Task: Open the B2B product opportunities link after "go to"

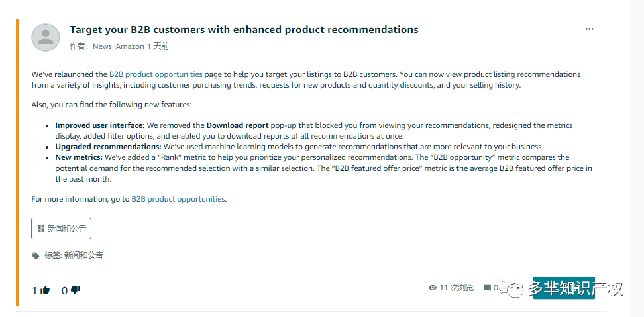Action: [178, 198]
